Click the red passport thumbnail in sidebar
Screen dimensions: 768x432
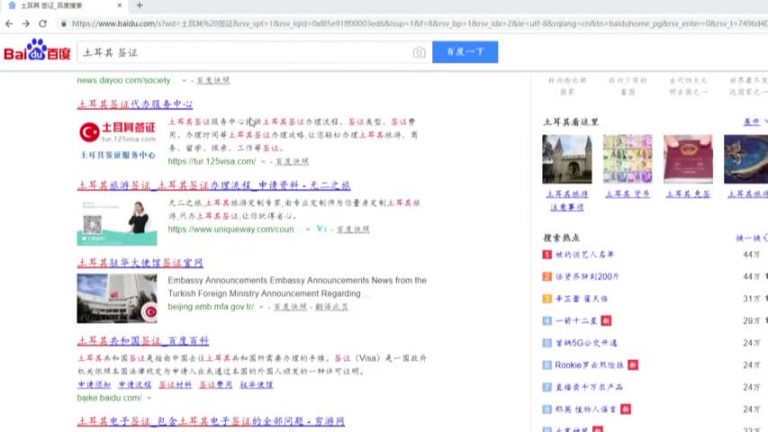tap(688, 159)
